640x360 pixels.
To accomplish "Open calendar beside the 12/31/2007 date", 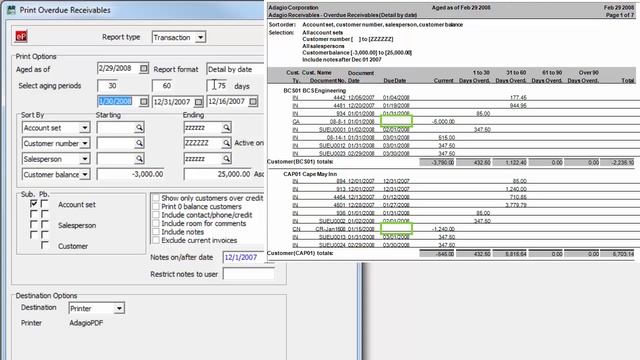I will tap(198, 102).
